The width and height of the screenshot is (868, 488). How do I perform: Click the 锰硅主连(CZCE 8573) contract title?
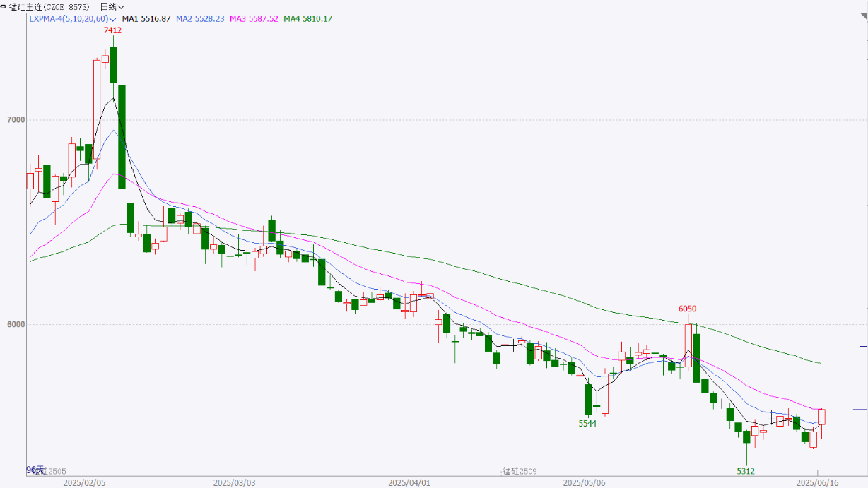(x=49, y=6)
